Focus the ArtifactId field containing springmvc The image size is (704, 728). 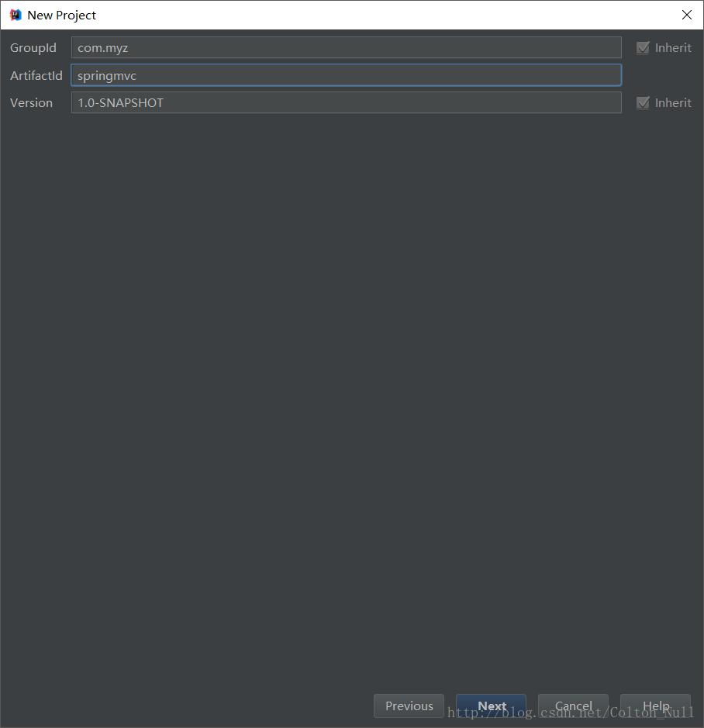pos(346,75)
